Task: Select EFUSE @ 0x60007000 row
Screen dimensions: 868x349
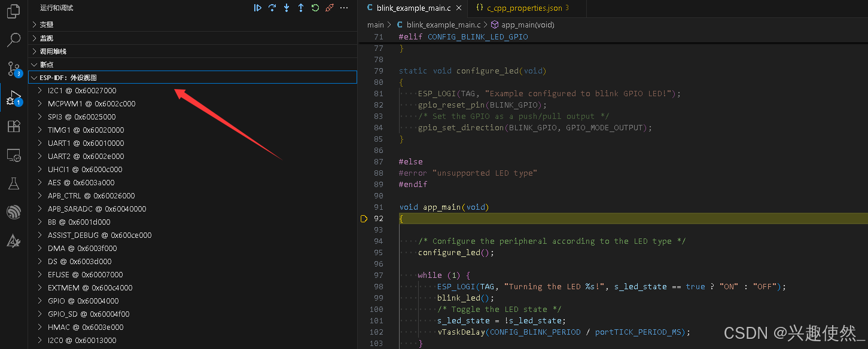Action: tap(193, 274)
